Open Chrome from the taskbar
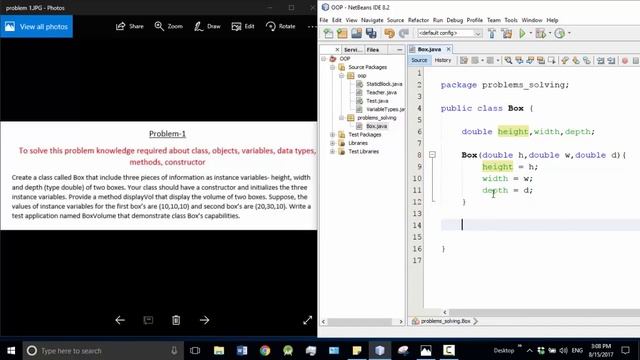The image size is (640, 360). click(x=265, y=351)
